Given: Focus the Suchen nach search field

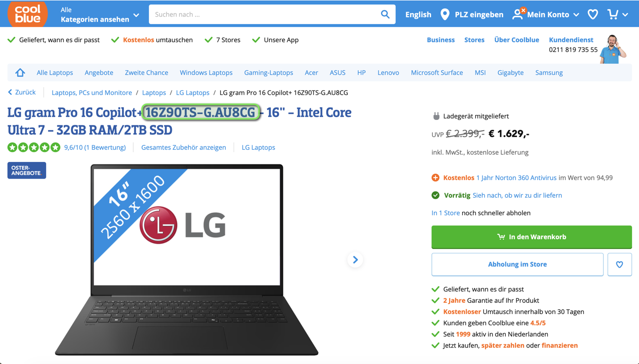Looking at the screenshot, I should pyautogui.click(x=264, y=15).
